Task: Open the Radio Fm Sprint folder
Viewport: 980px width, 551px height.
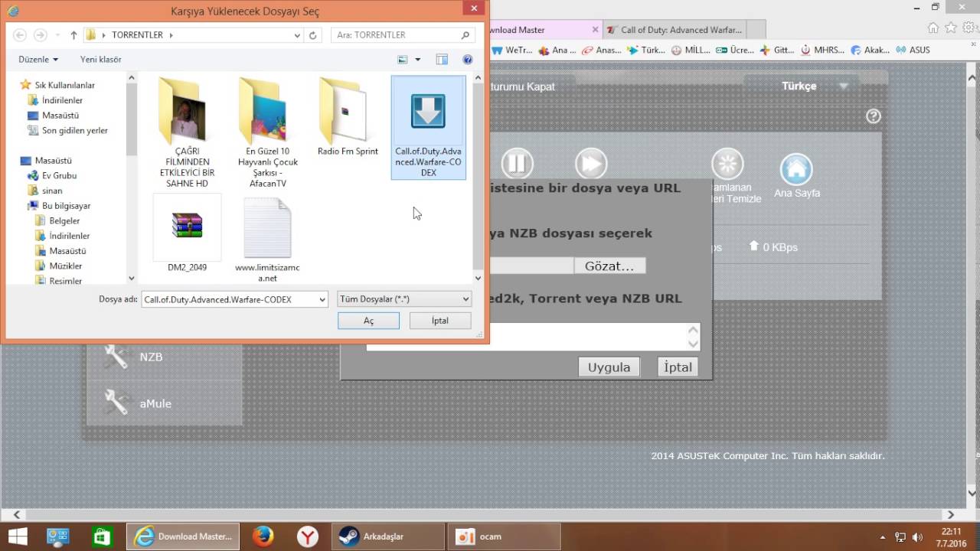Action: [x=348, y=117]
